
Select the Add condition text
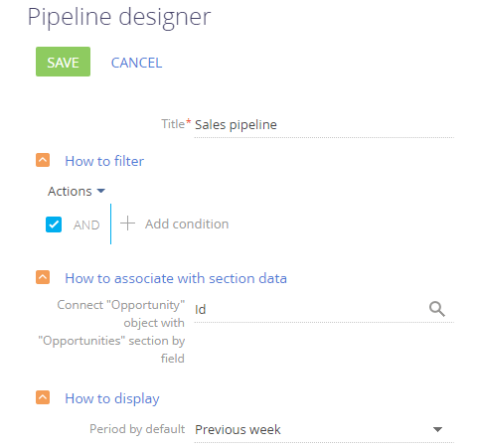pyautogui.click(x=187, y=224)
